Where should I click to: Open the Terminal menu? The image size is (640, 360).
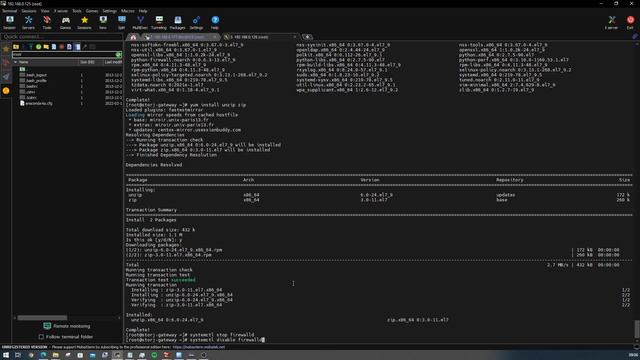pyautogui.click(x=9, y=11)
